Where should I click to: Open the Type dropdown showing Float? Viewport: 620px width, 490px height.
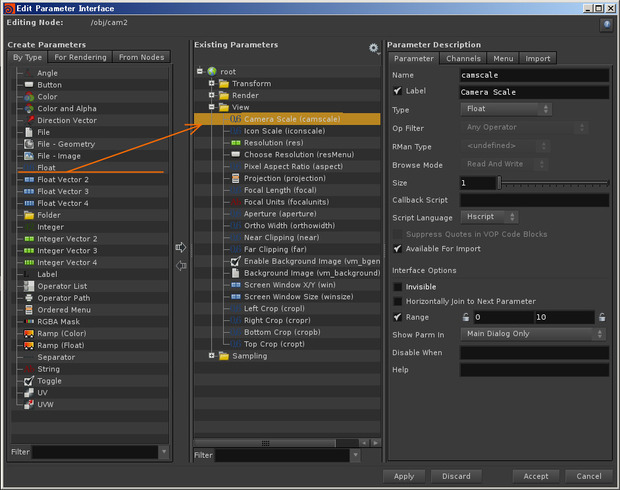coord(506,109)
